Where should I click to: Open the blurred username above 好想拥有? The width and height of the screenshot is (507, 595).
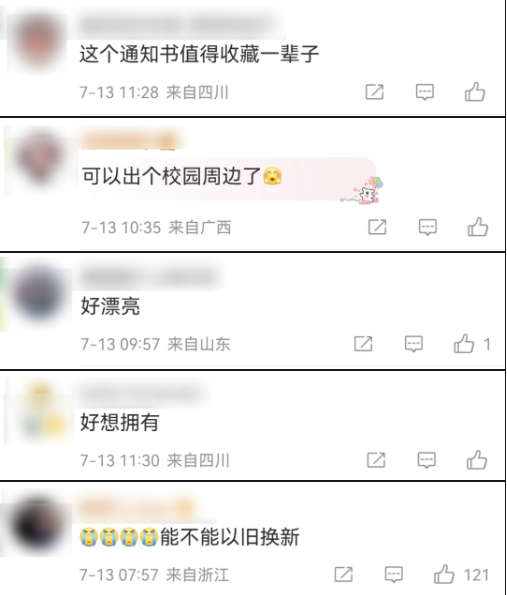click(140, 394)
